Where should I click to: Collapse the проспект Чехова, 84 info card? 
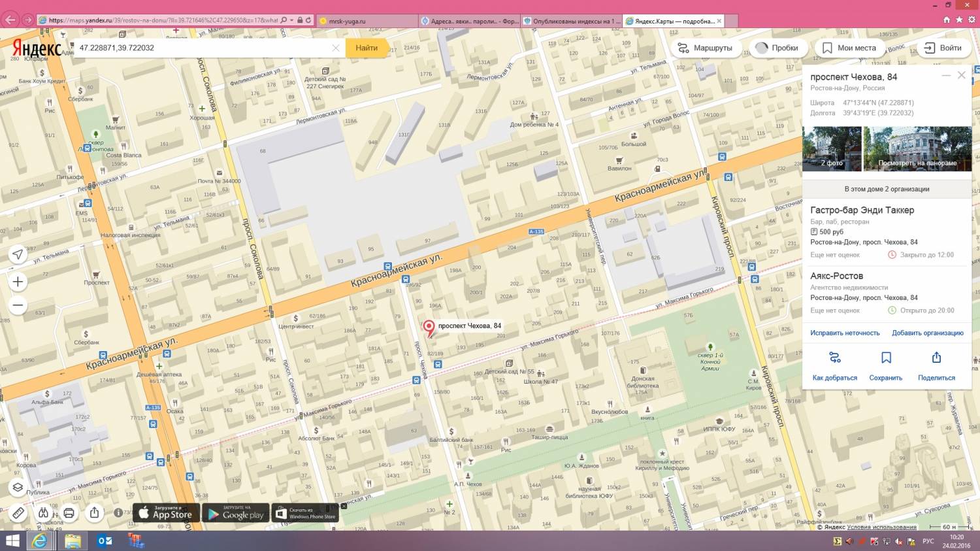(x=945, y=76)
